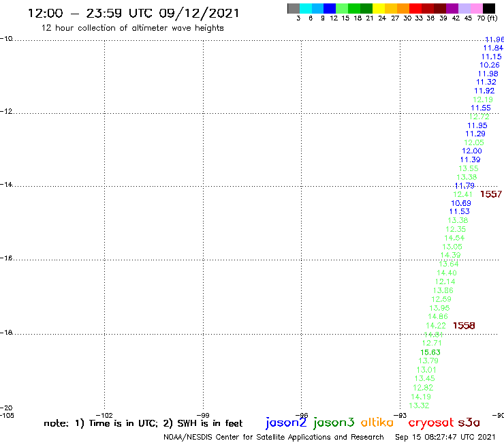Viewport: 504px width, 443px height.
Task: Select the blue value 11.95
Action: tap(477, 125)
